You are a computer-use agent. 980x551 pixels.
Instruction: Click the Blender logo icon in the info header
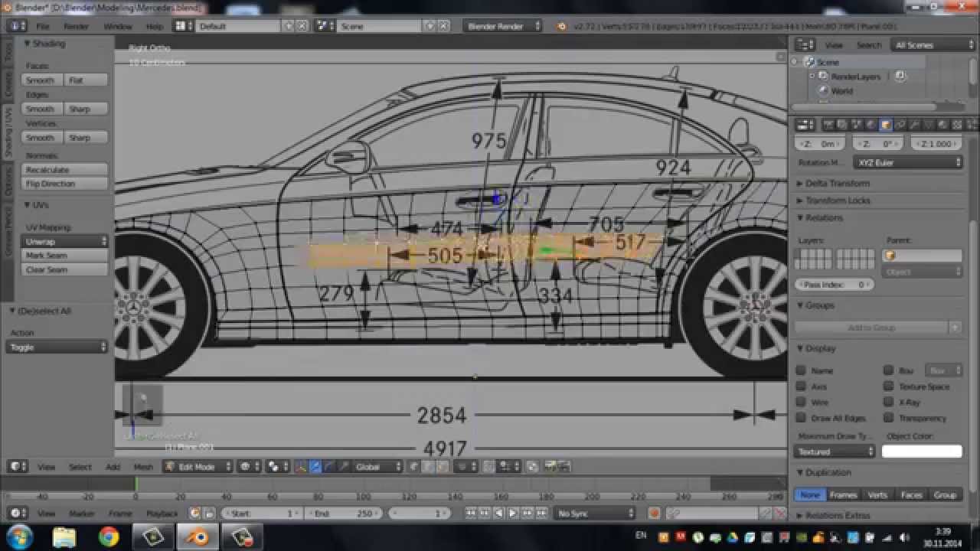tap(561, 26)
